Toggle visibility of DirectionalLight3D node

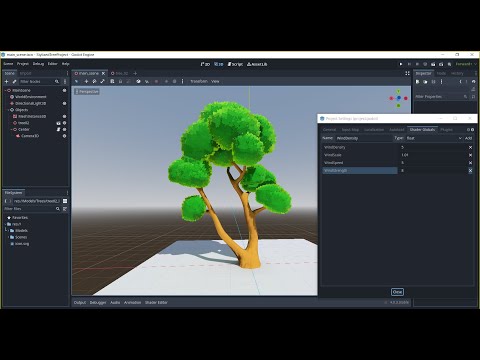point(64,103)
